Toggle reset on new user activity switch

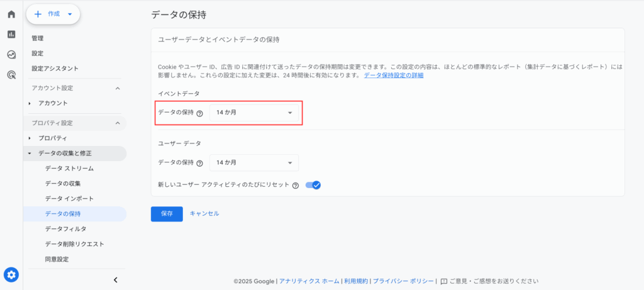click(x=313, y=185)
